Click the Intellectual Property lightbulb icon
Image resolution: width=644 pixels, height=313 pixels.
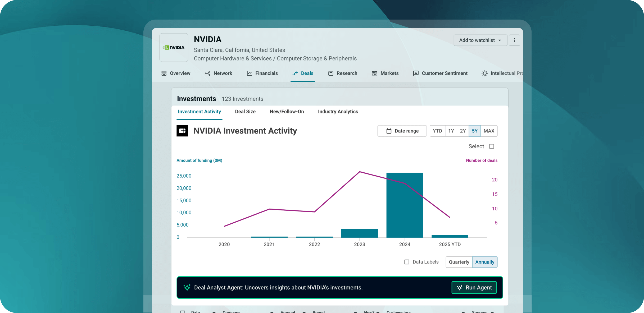(484, 73)
